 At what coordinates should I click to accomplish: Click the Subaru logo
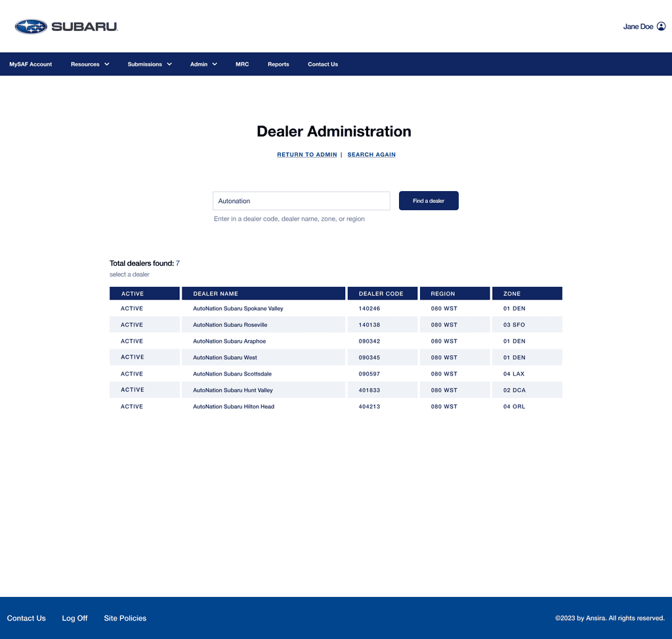[66, 26]
